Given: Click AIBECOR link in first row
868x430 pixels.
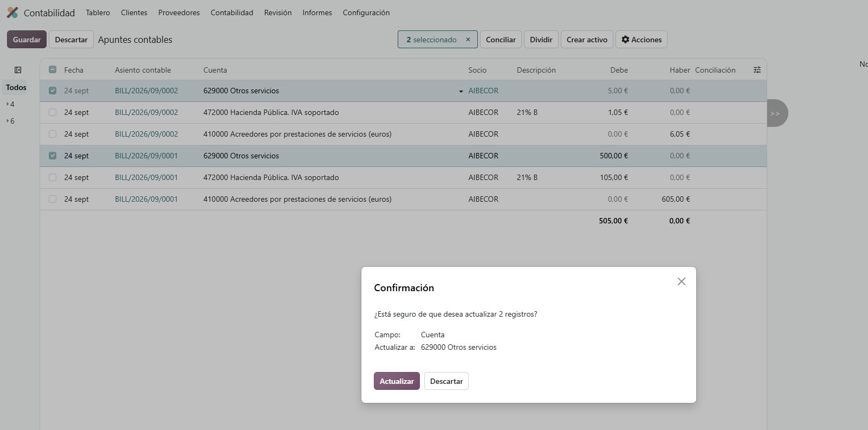Looking at the screenshot, I should coord(483,91).
